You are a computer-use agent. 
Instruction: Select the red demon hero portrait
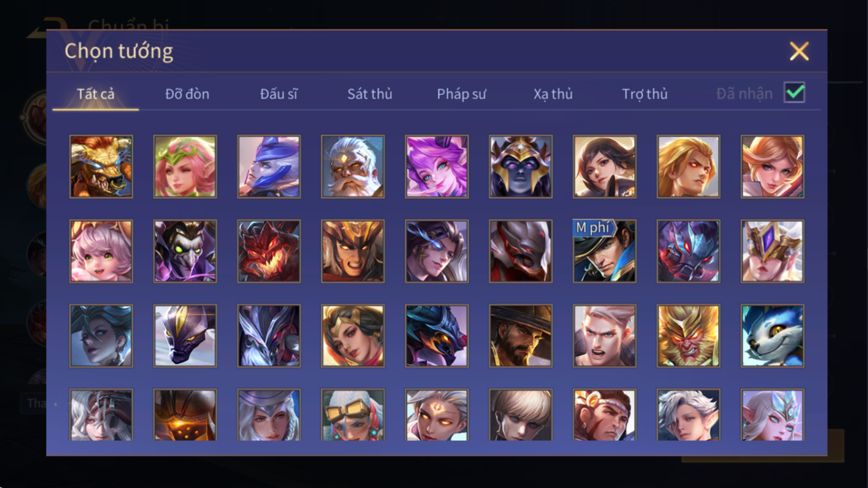click(x=269, y=251)
